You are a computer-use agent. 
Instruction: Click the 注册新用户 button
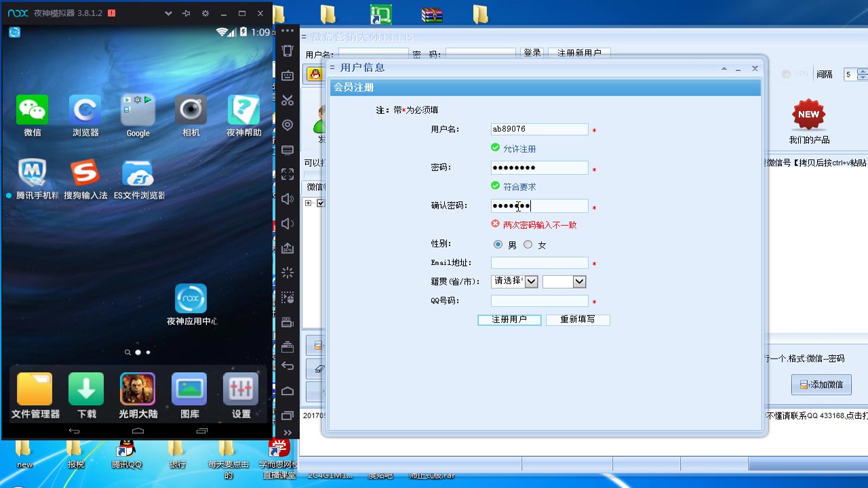tap(579, 53)
